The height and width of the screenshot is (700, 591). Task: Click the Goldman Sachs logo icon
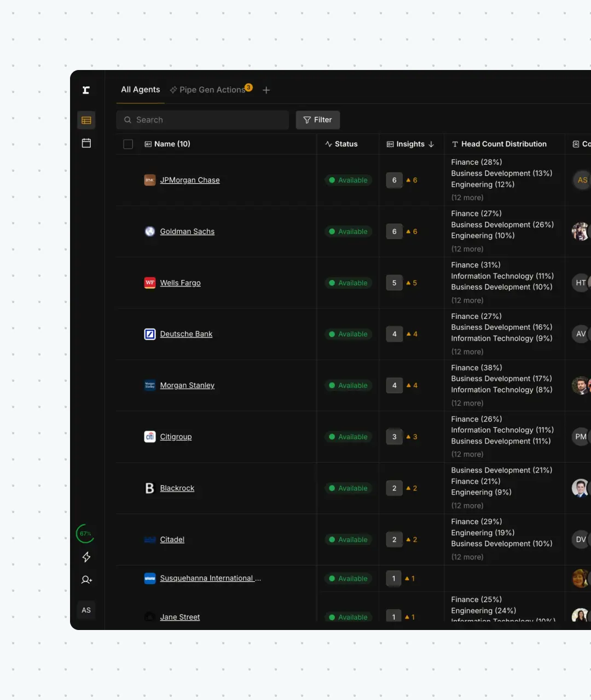pos(150,231)
